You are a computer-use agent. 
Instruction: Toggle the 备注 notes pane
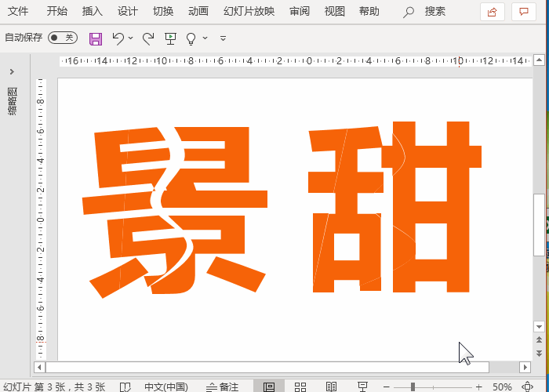(x=222, y=387)
